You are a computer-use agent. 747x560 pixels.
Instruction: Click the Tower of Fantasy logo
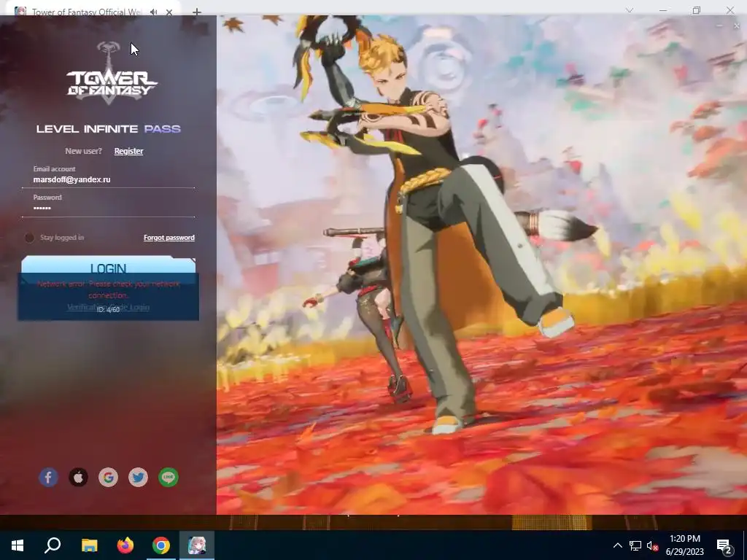[x=111, y=73]
